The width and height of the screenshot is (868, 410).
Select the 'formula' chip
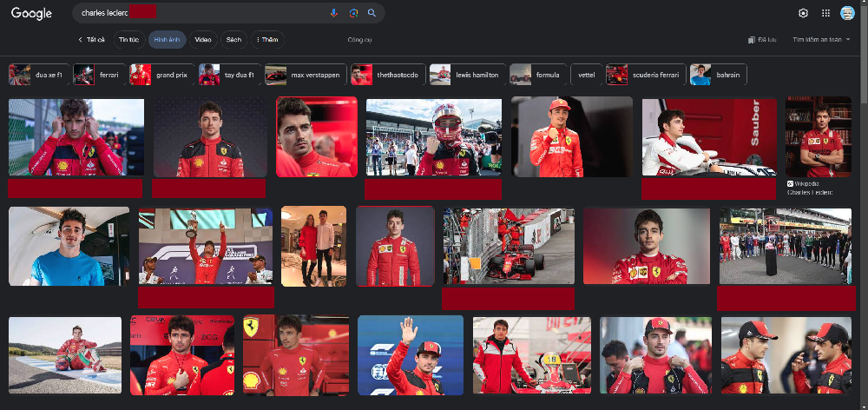click(538, 75)
